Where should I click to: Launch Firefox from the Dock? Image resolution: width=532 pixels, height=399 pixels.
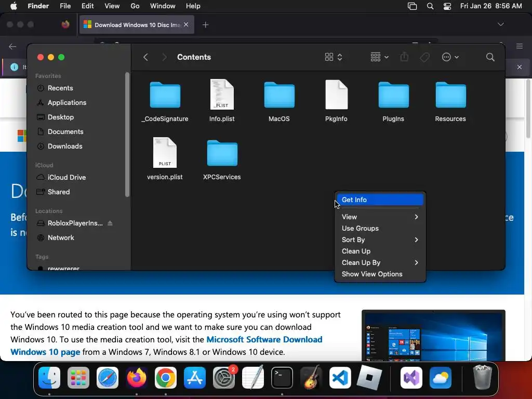[137, 378]
